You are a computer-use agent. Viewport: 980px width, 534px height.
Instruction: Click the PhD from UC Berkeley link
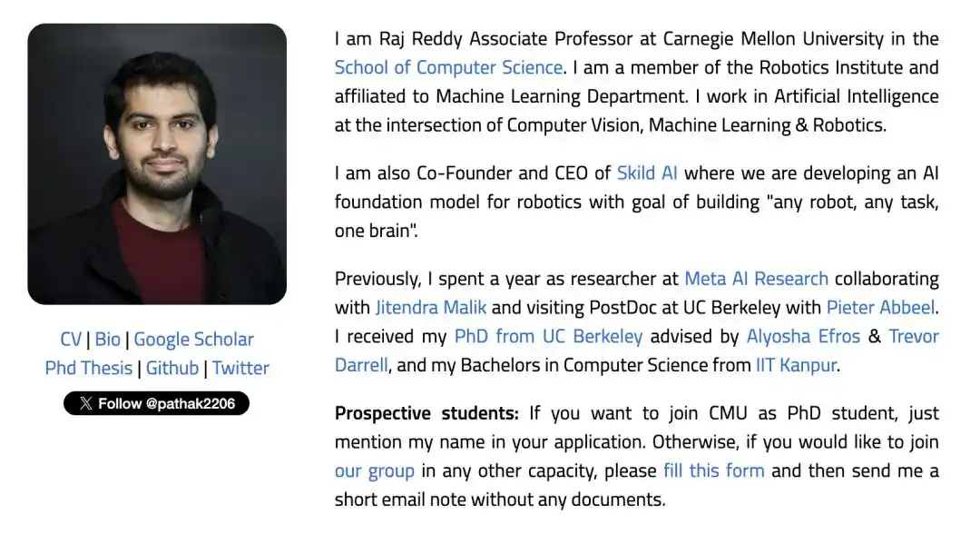tap(548, 336)
